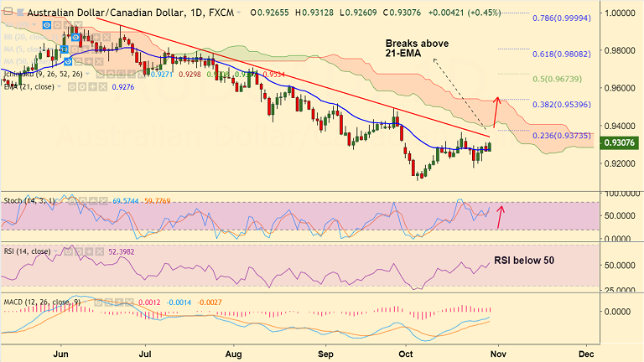Viewport: 644px width, 362px height.
Task: Click the Fib level 0.5(0.96739) label
Action: [x=558, y=79]
